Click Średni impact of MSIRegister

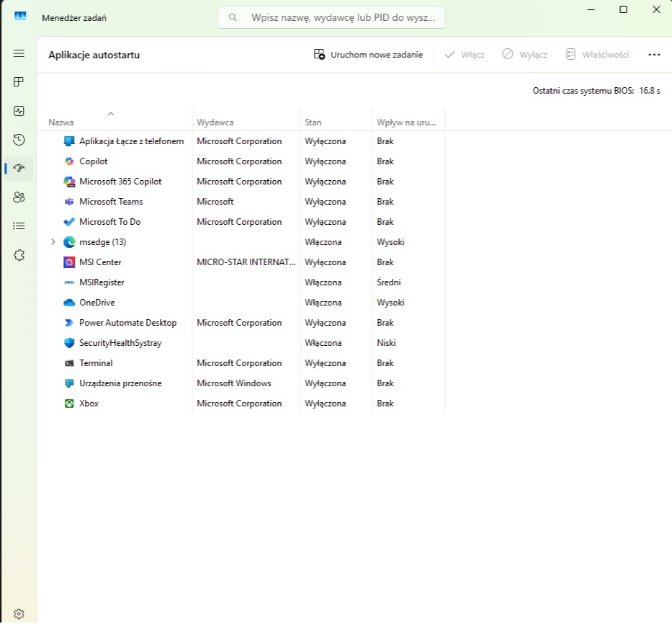pyautogui.click(x=389, y=282)
